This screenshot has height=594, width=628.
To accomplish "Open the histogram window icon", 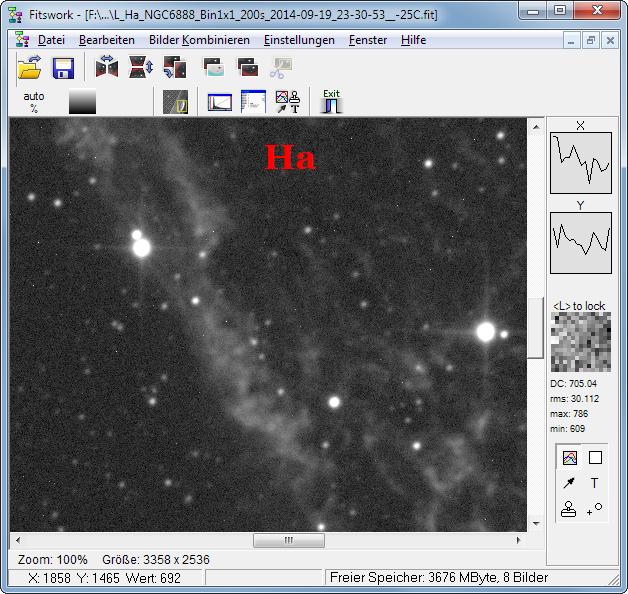I will click(220, 102).
